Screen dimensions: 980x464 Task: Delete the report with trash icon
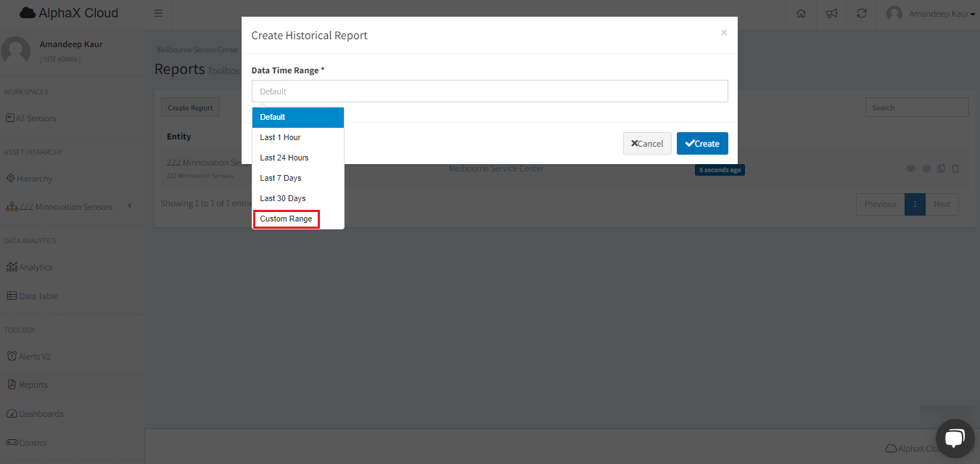coord(955,168)
